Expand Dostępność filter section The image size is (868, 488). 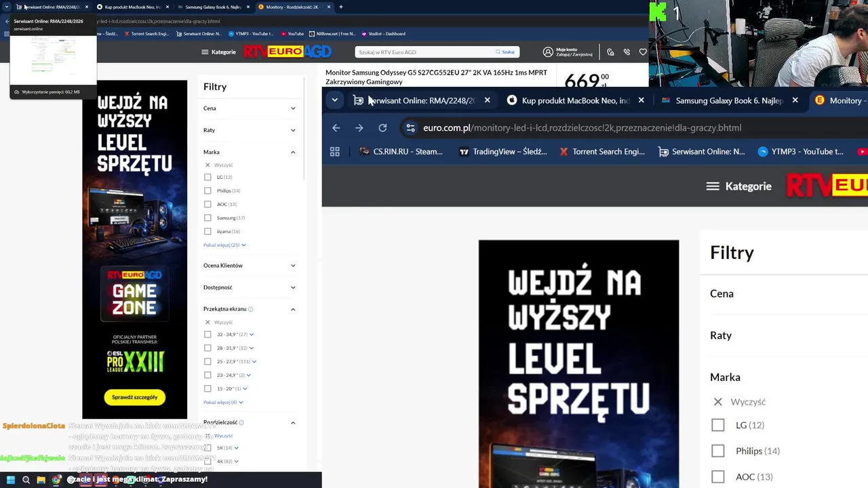(x=293, y=287)
